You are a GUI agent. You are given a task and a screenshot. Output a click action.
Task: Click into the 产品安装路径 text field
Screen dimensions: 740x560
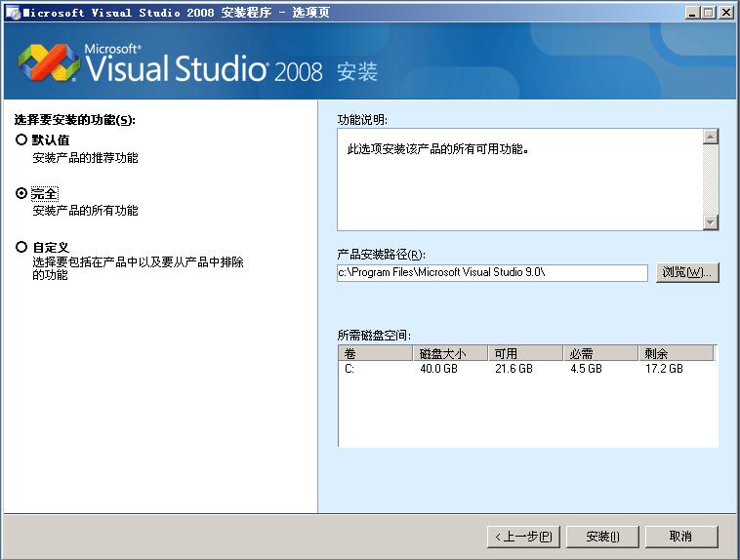pyautogui.click(x=492, y=273)
